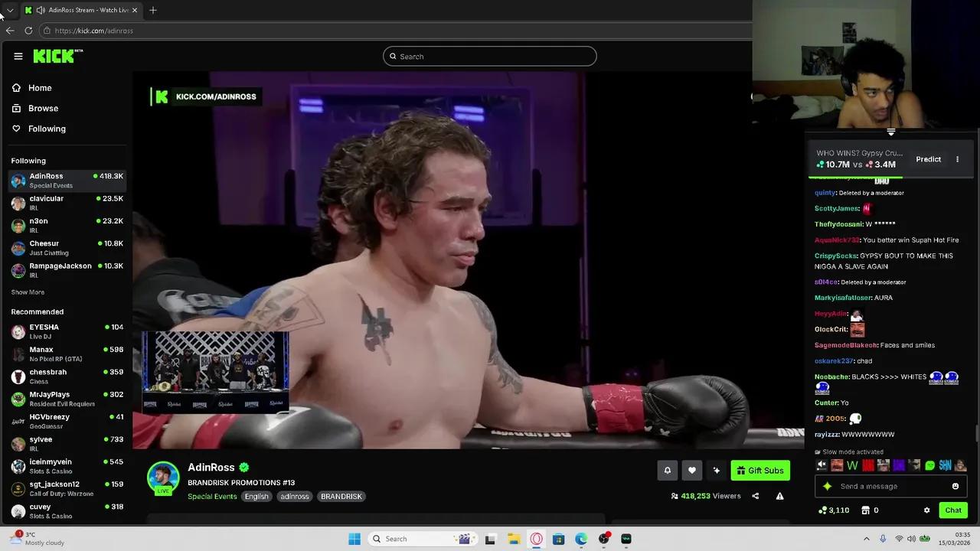Open the Special Events category link
The height and width of the screenshot is (551, 980).
click(212, 497)
